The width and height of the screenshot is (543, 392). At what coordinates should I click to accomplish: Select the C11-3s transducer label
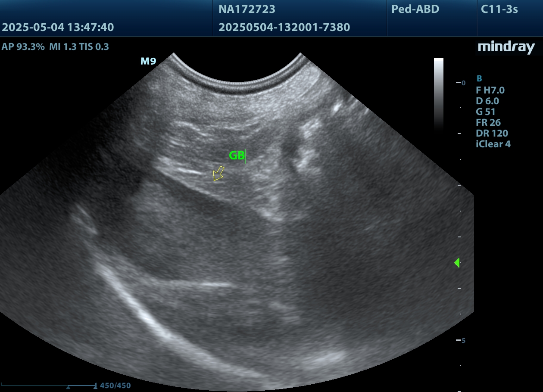[x=499, y=9]
